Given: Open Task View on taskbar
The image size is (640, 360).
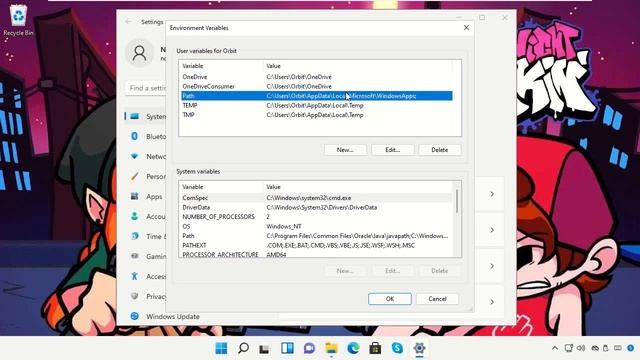Looking at the screenshot, I should [x=264, y=348].
